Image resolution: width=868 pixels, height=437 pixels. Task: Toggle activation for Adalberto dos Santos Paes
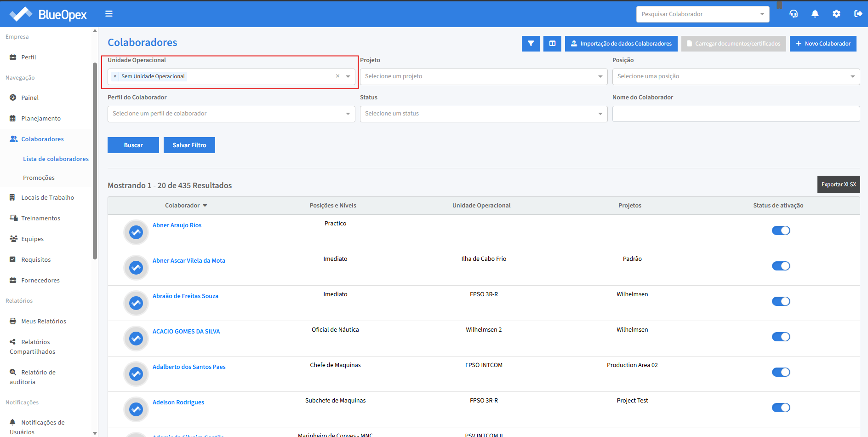coord(781,372)
